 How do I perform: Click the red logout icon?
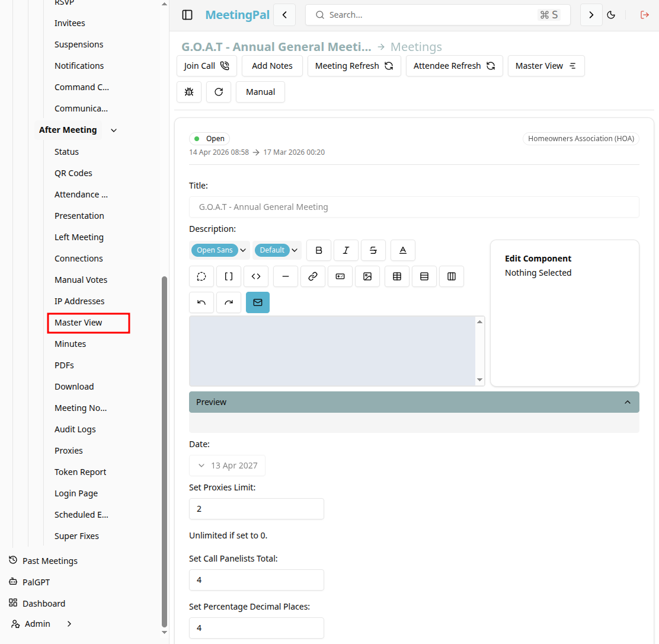tap(644, 15)
